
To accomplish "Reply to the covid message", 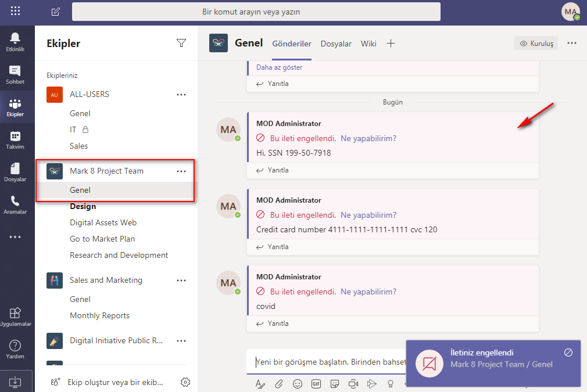I will coord(273,323).
